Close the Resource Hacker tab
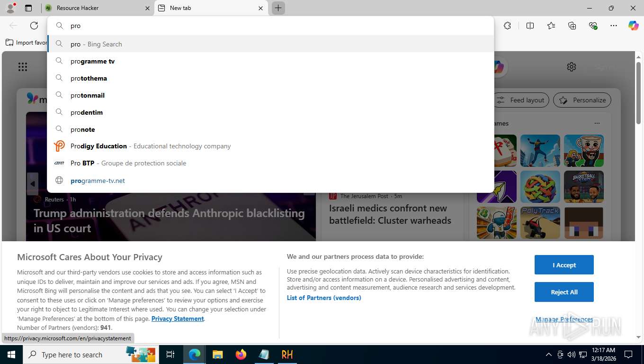The image size is (644, 364). click(x=147, y=8)
